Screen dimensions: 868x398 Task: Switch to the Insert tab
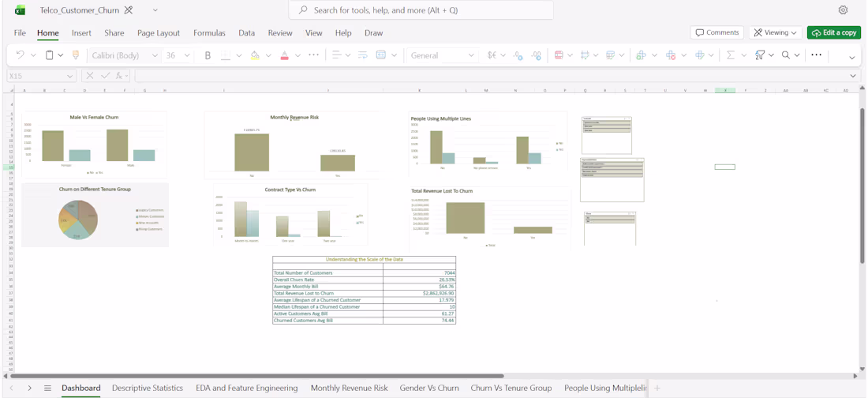click(81, 32)
